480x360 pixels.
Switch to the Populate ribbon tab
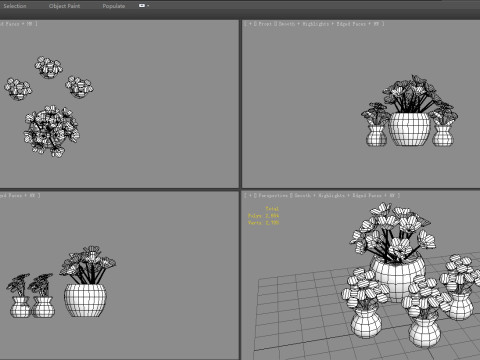pyautogui.click(x=114, y=6)
